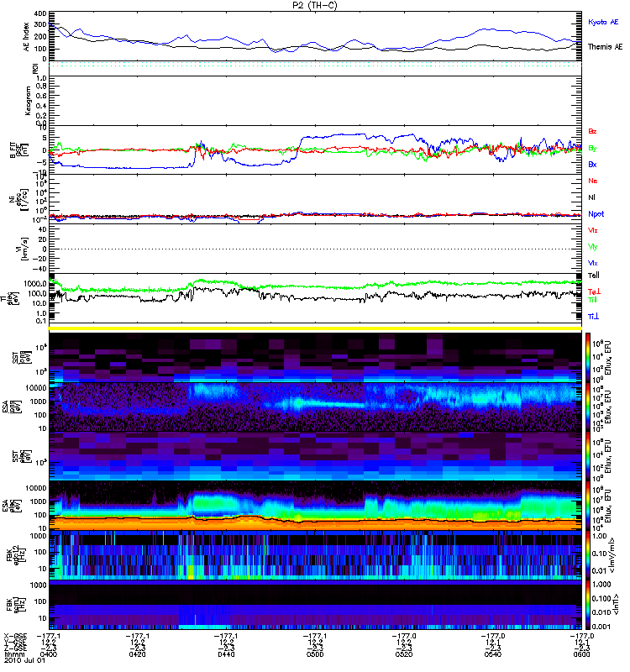Click the "Vi [km/s]" axis label
Screen dimensions: 630x672
coord(22,249)
